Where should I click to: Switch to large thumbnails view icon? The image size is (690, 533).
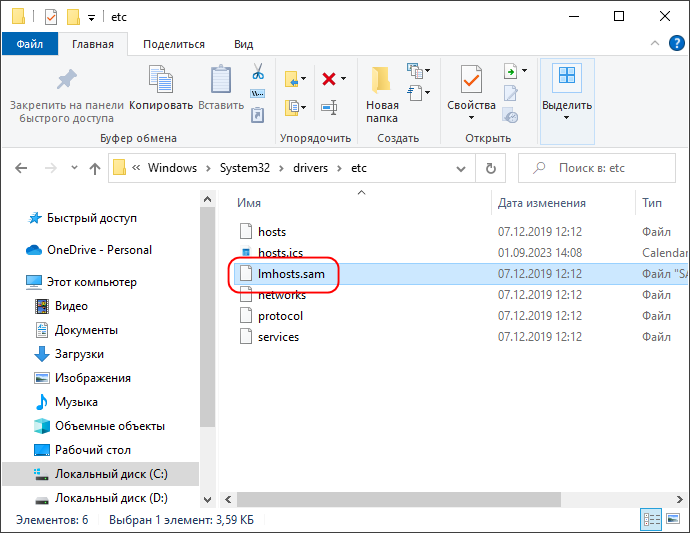click(673, 520)
